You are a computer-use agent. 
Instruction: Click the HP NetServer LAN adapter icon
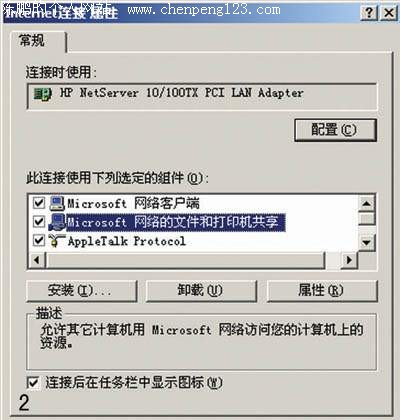coord(43,94)
